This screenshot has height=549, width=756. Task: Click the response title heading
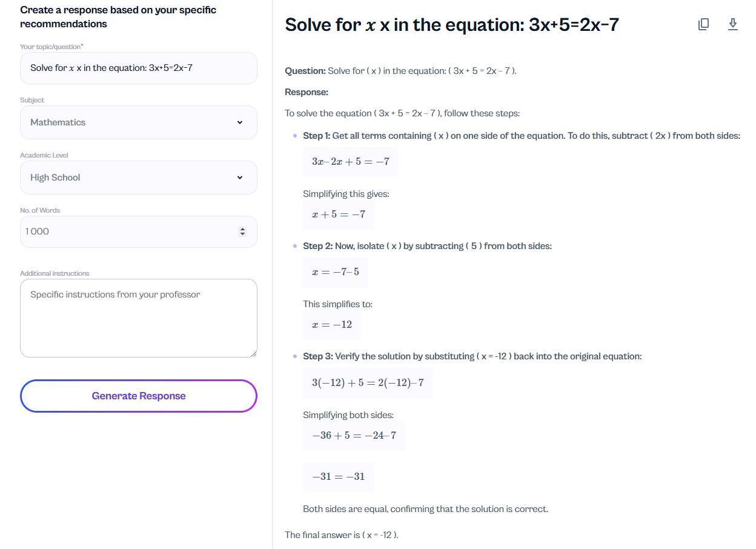[452, 25]
